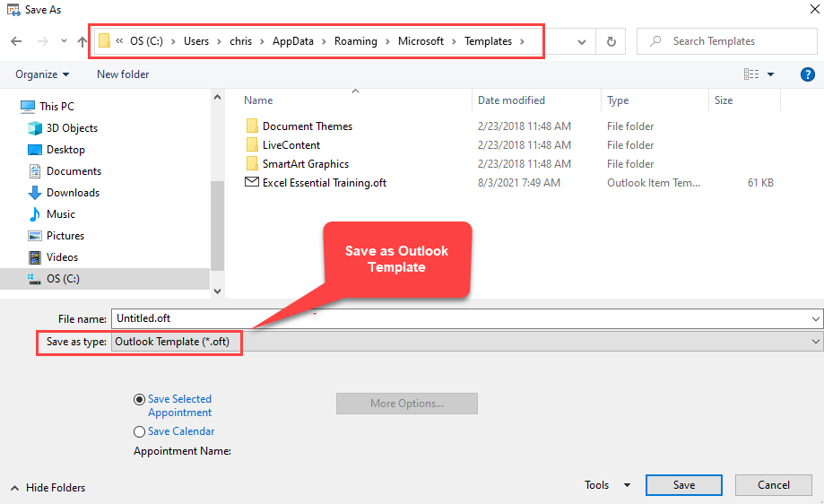Select Excel Essential Training.oft file

click(x=324, y=183)
